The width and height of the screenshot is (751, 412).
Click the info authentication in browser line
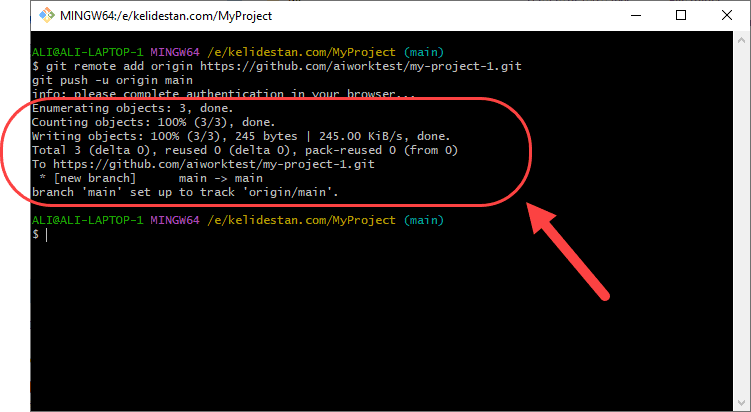224,93
